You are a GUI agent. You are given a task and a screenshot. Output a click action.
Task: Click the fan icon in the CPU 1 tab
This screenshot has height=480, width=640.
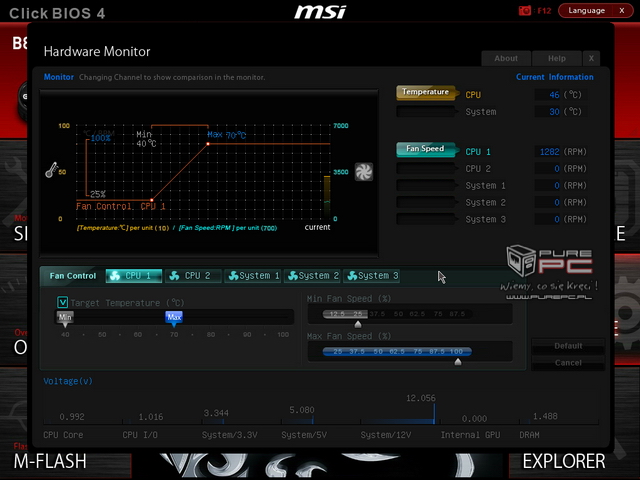pos(115,276)
